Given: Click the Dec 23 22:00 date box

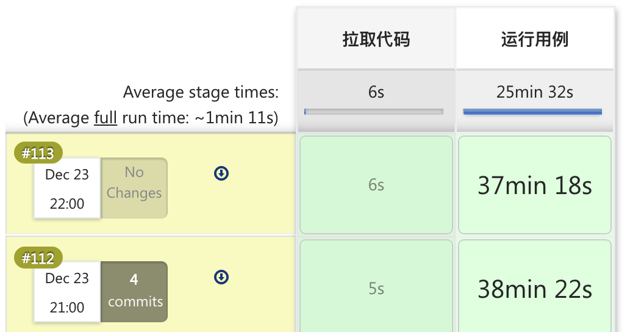Looking at the screenshot, I should [x=67, y=188].
